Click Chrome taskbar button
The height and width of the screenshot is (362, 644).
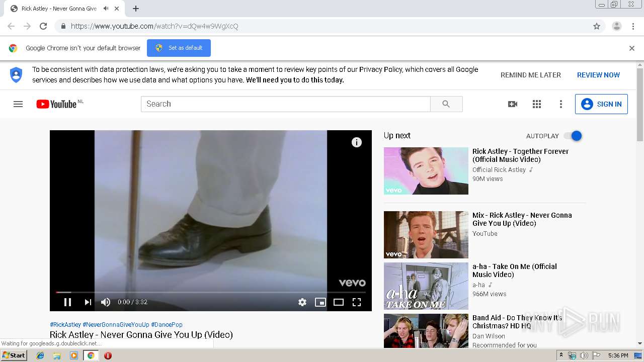tap(91, 355)
